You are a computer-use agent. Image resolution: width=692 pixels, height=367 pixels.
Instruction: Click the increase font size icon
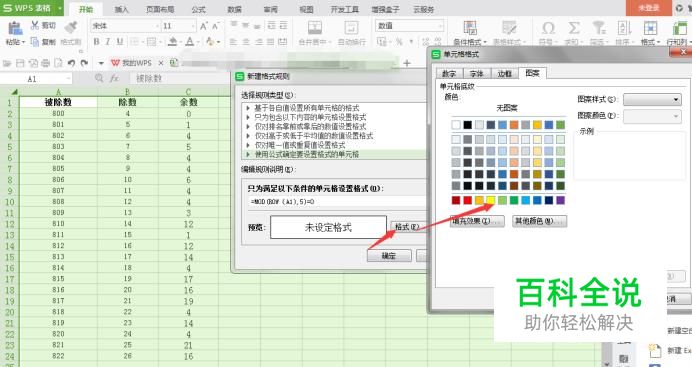point(203,26)
